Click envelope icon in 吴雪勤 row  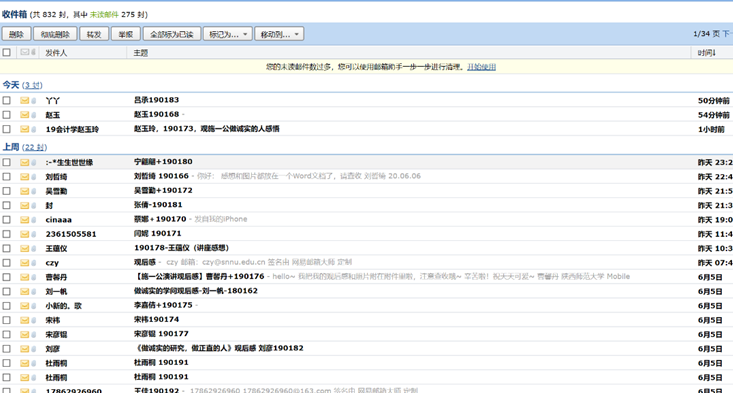24,191
